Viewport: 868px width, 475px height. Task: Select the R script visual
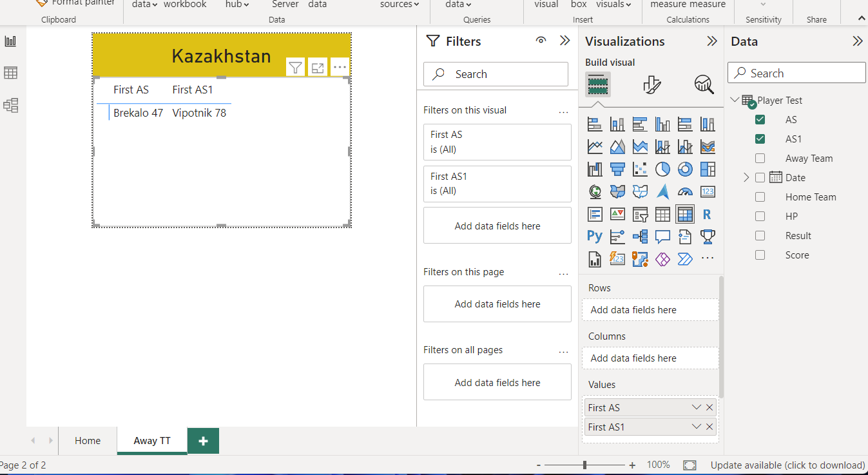708,214
